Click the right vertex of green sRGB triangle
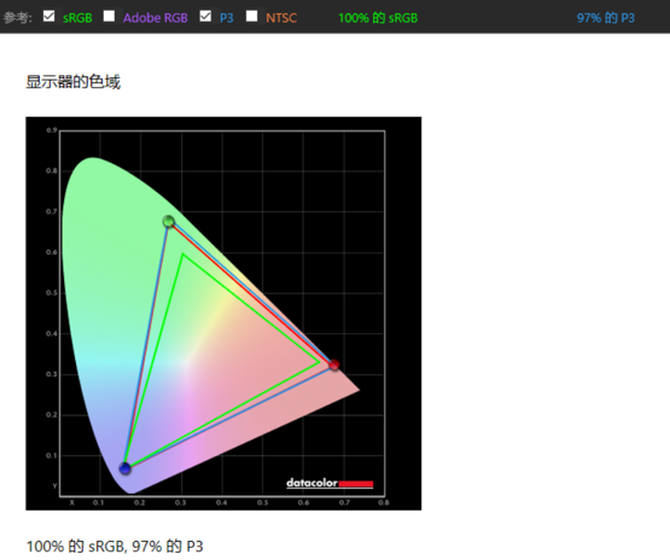This screenshot has height=560, width=670. (319, 361)
